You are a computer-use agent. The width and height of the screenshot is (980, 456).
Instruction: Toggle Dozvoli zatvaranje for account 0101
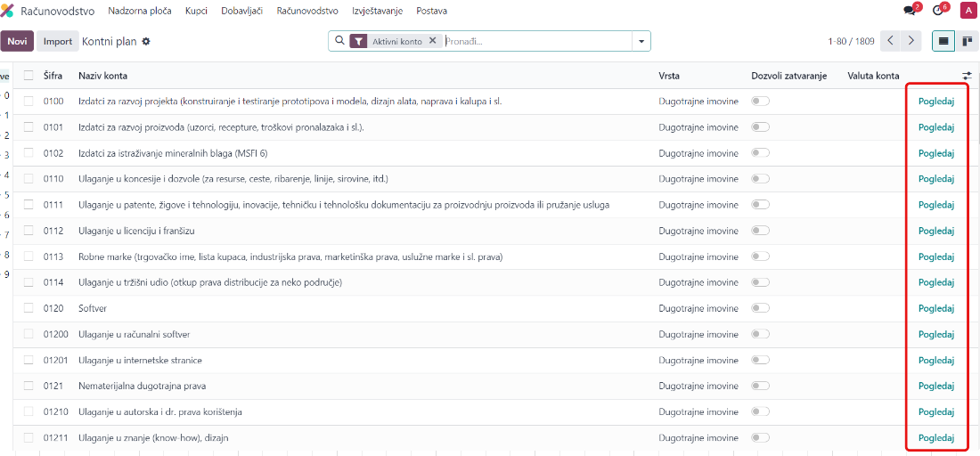pos(760,127)
